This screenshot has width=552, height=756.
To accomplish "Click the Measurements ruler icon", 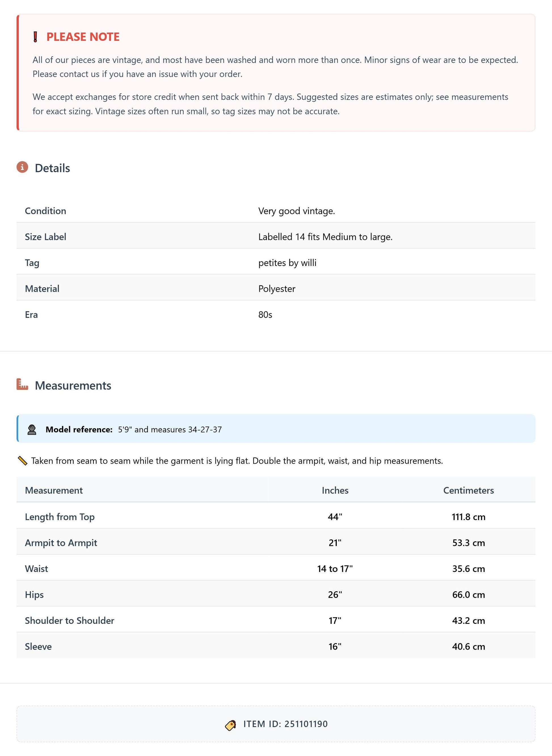I will coord(22,384).
